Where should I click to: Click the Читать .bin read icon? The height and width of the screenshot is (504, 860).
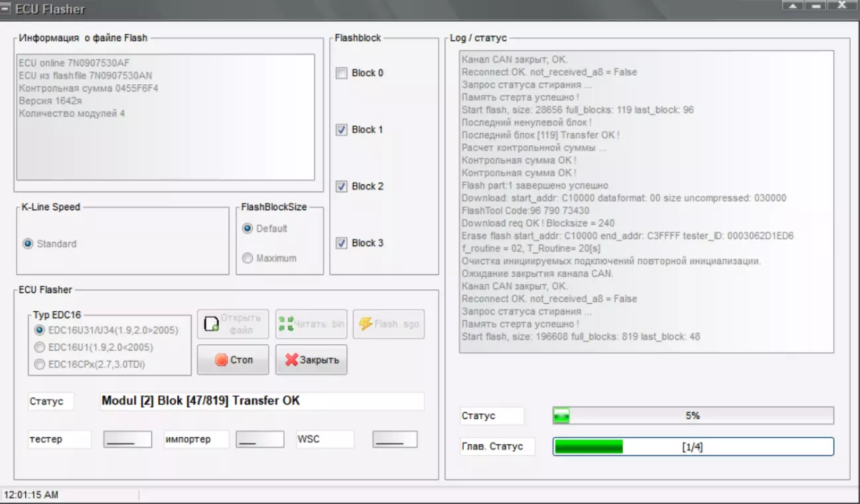tap(287, 324)
